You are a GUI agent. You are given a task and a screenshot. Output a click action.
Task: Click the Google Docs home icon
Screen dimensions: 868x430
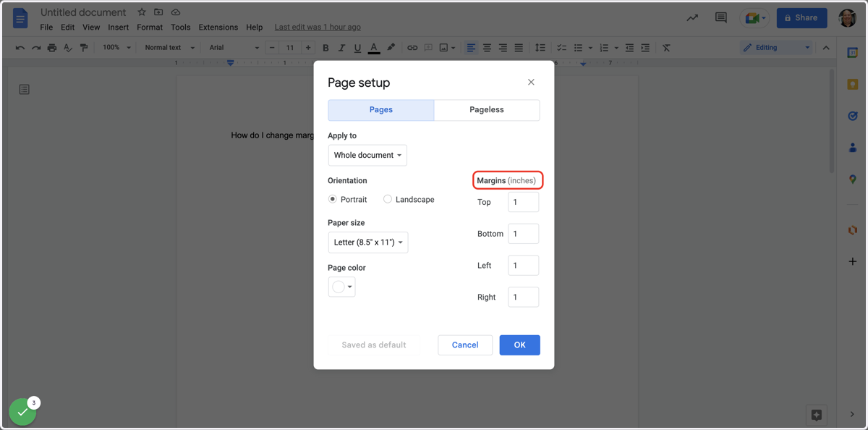coord(20,18)
